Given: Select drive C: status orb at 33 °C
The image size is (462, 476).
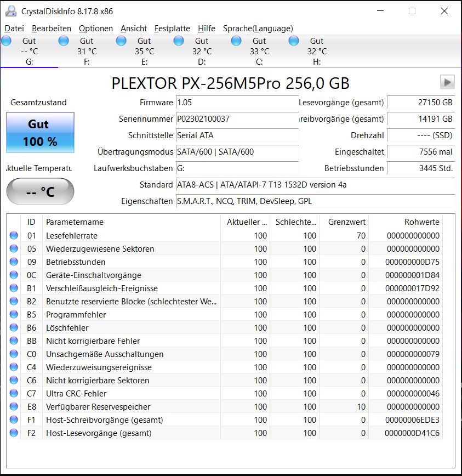Looking at the screenshot, I should (x=236, y=41).
